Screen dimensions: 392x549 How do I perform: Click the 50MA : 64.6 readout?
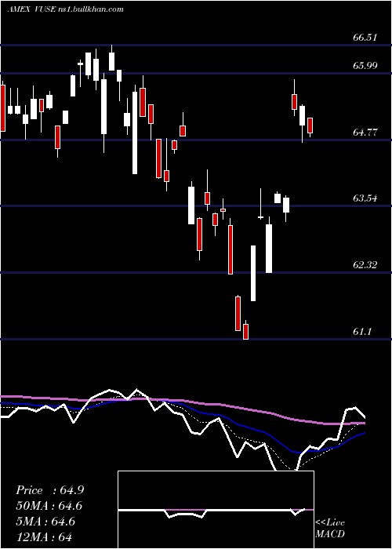(49, 506)
